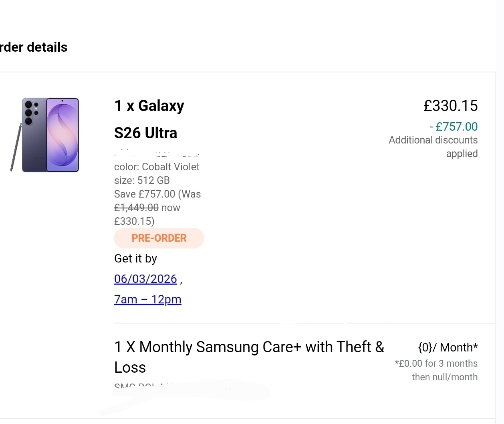
Task: Click the "Get it by" delivery label
Action: (135, 258)
